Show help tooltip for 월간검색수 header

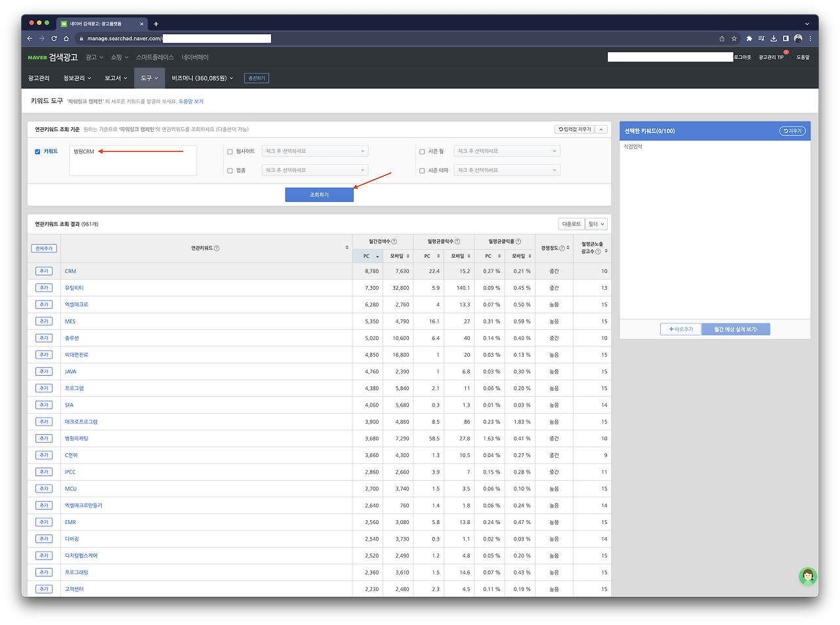(x=394, y=241)
